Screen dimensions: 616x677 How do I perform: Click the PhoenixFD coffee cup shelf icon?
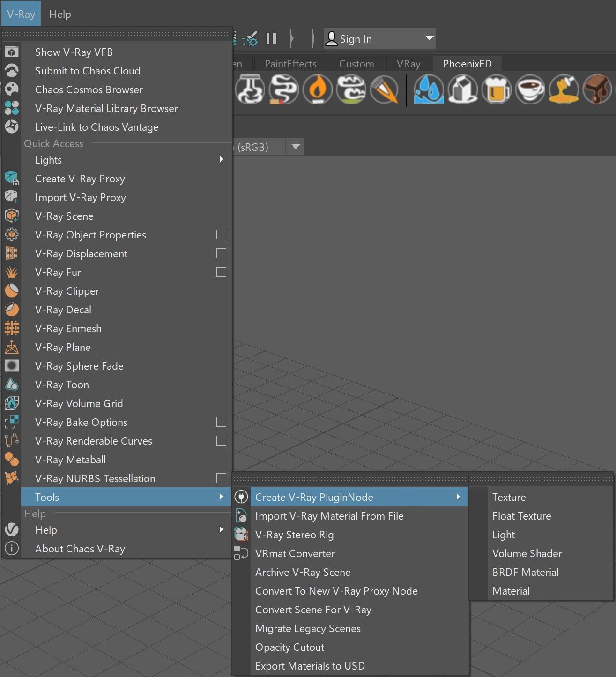(530, 89)
